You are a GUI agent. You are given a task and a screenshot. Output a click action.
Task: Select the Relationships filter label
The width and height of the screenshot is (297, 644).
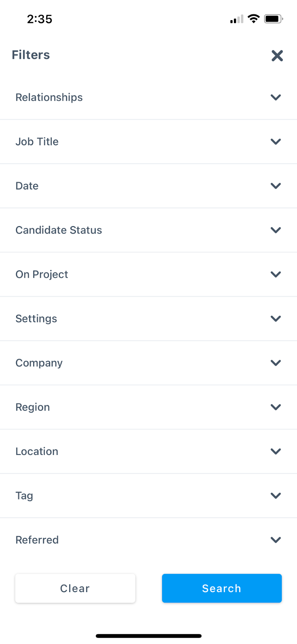(x=49, y=97)
